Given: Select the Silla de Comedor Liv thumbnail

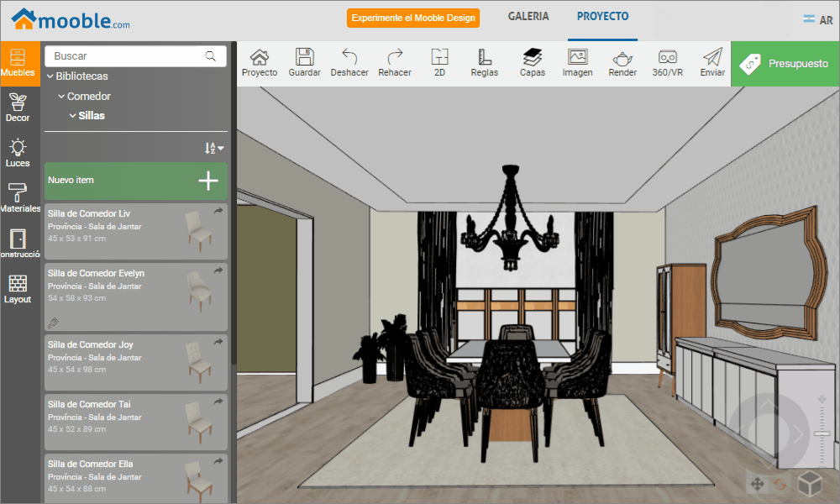Looking at the screenshot, I should [199, 231].
